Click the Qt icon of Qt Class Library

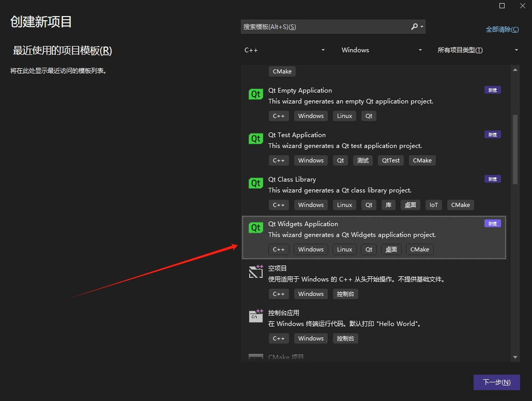(256, 183)
